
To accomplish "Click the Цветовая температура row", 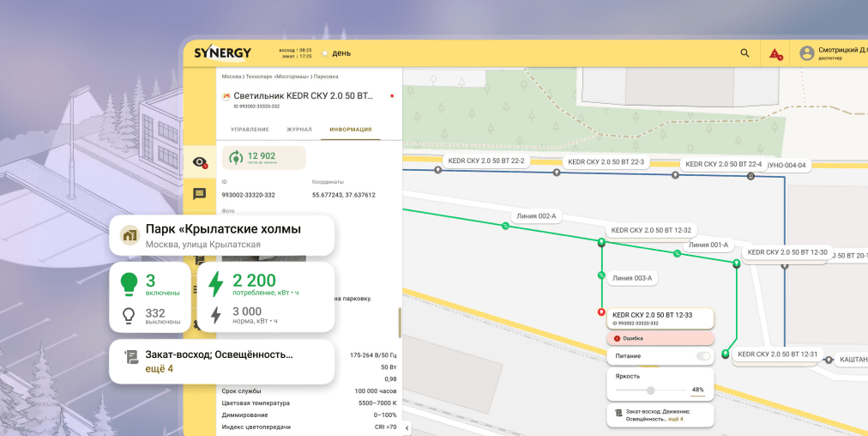I will coord(309,403).
